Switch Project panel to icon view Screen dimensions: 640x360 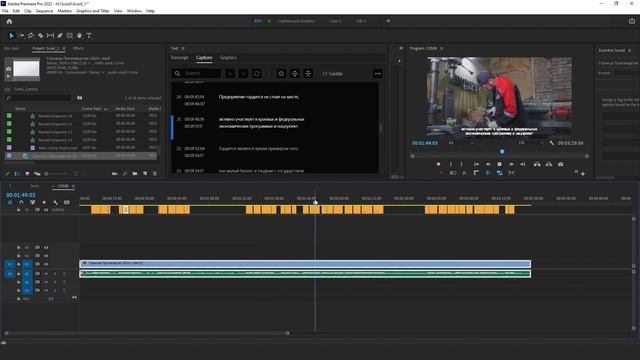point(27,173)
